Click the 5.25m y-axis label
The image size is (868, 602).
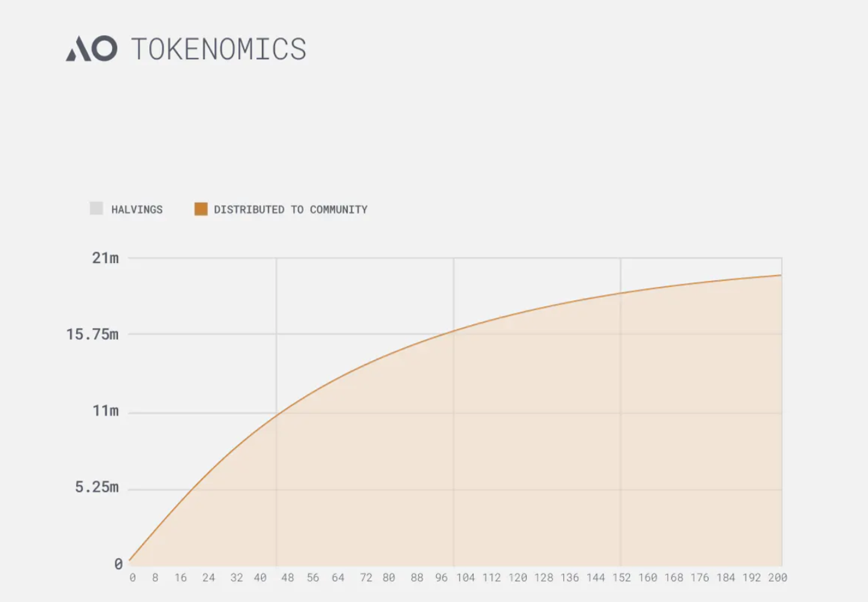point(97,487)
